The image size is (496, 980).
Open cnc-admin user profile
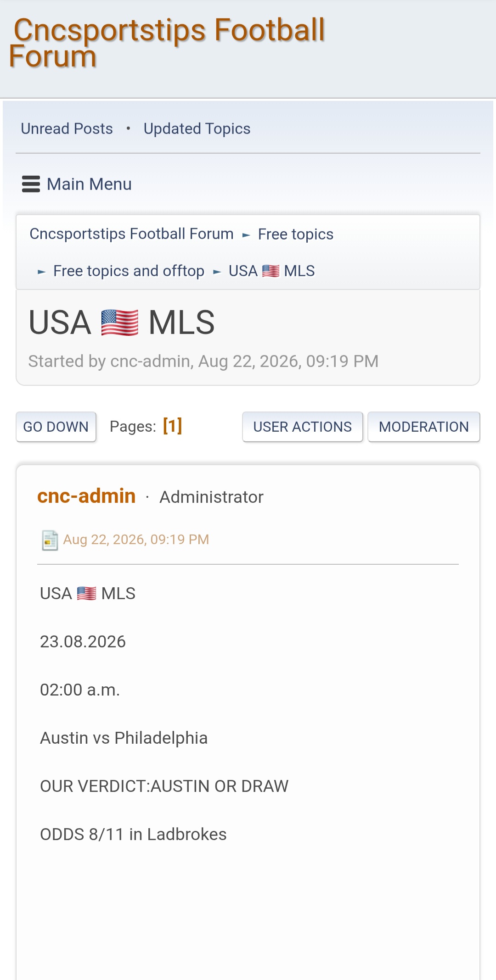pyautogui.click(x=86, y=496)
